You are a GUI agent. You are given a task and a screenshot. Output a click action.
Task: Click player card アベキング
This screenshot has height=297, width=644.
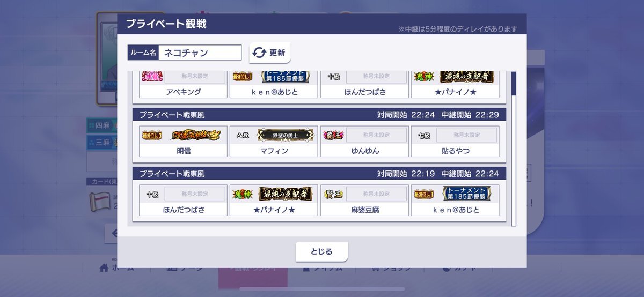tap(184, 85)
